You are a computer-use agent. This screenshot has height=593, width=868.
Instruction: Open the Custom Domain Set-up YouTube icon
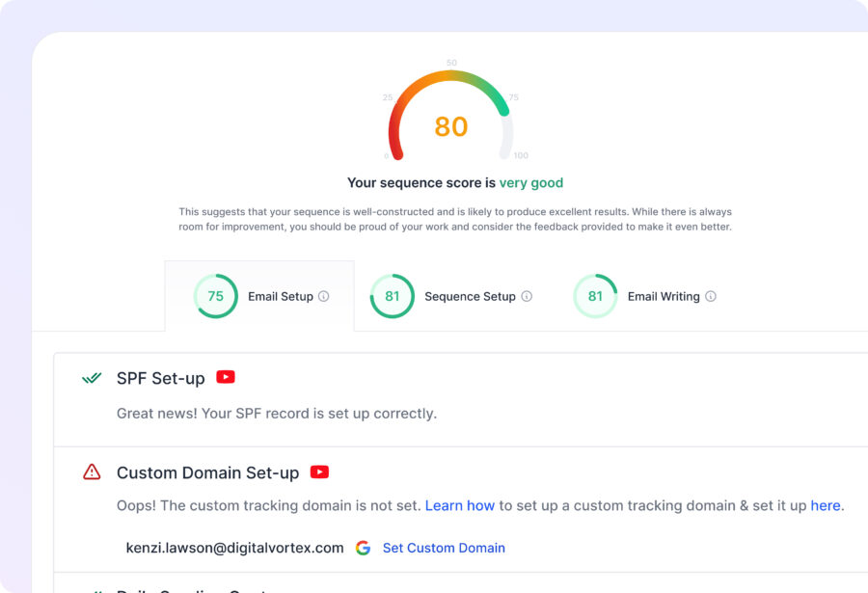(x=319, y=472)
